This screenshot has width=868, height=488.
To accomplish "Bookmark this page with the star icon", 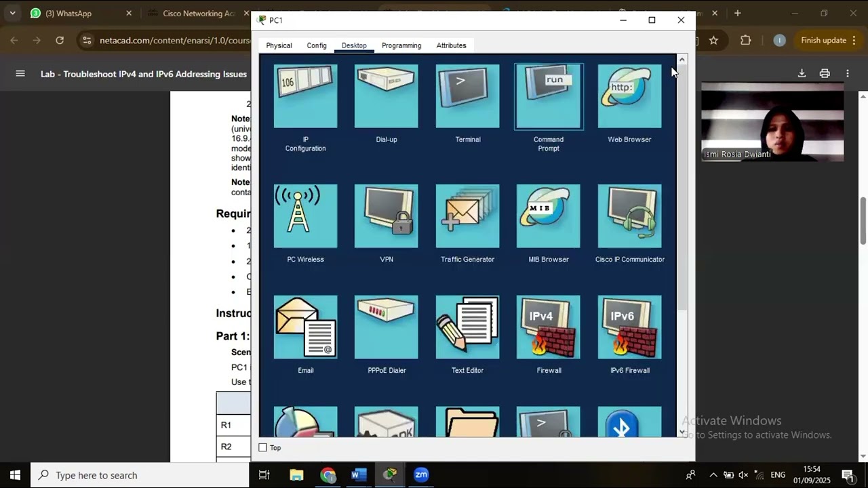I will (x=713, y=40).
